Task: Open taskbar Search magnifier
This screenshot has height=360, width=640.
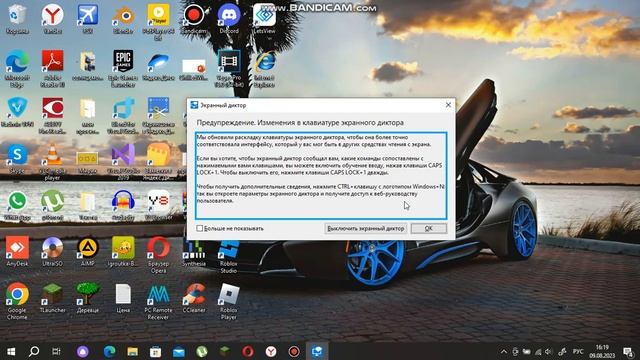Action: pyautogui.click(x=34, y=351)
